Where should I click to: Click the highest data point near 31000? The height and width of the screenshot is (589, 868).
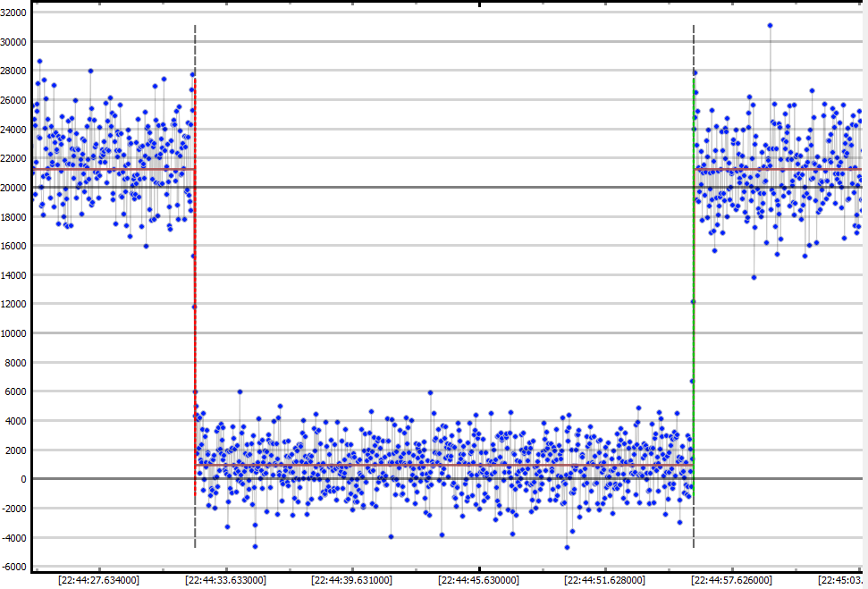coord(770,26)
